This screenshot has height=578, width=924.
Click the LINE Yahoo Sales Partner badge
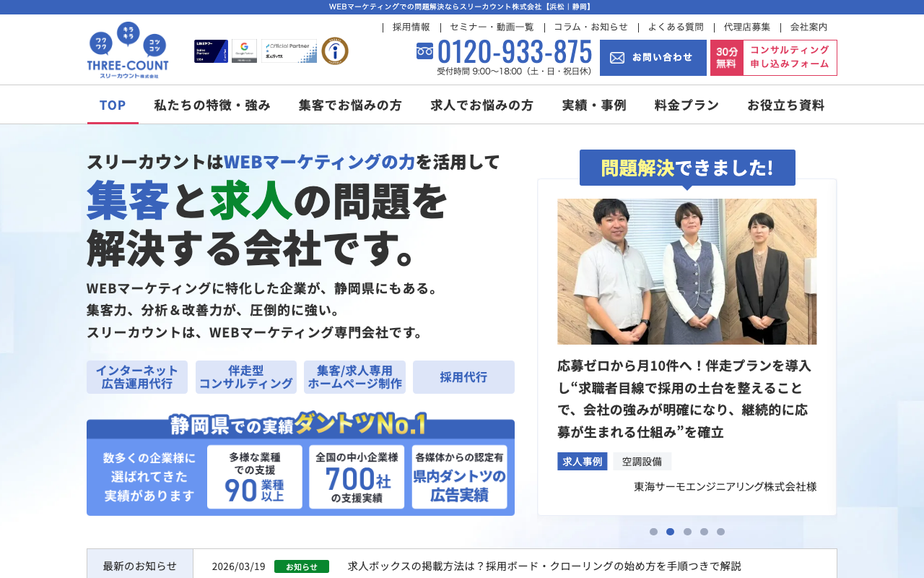point(211,51)
